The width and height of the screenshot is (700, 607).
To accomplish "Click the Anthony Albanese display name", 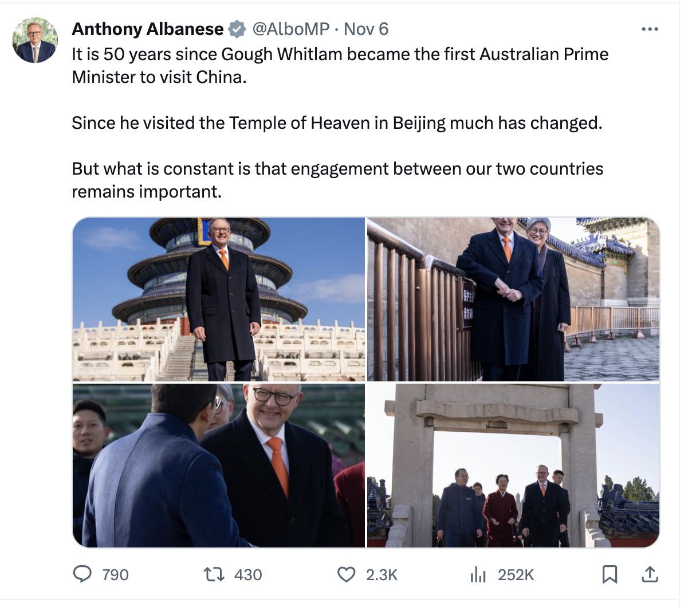I will 148,29.
